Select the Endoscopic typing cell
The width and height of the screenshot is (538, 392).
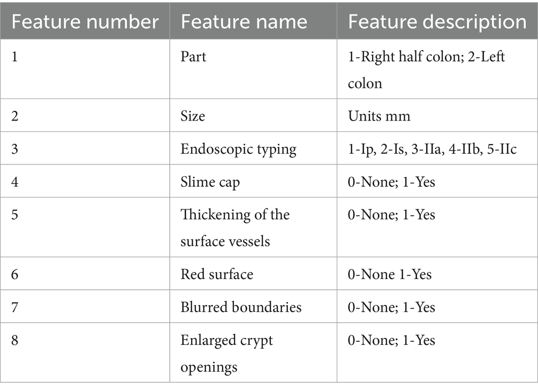(238, 148)
